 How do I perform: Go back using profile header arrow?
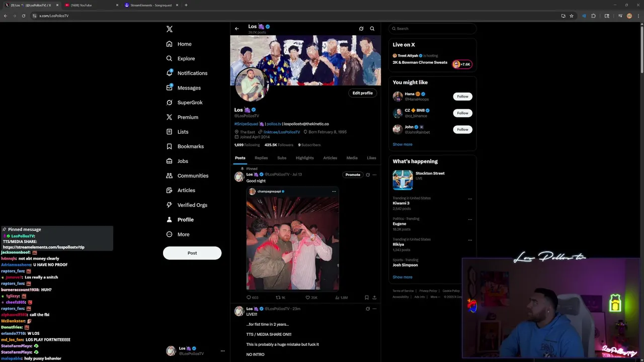click(237, 29)
